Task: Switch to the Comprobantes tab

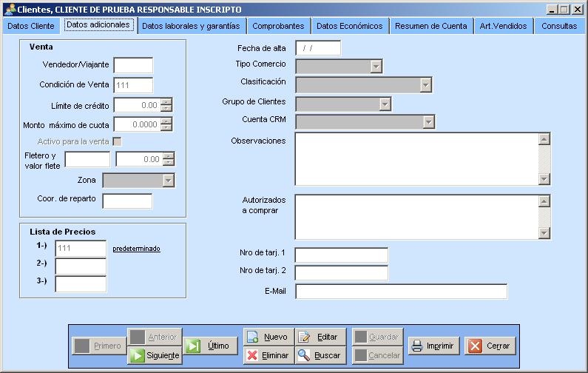Action: (x=278, y=26)
